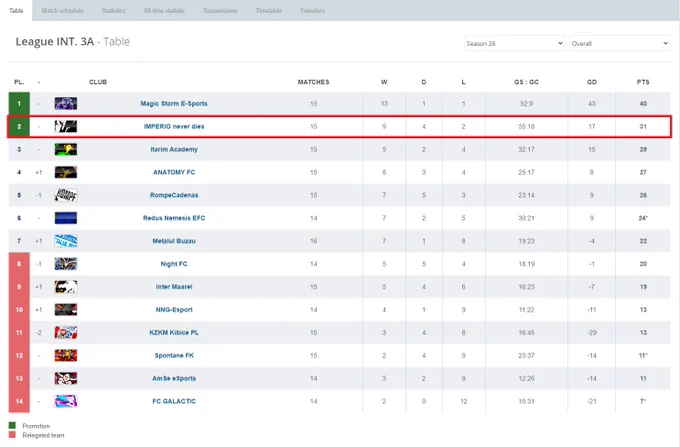This screenshot has height=447, width=680.
Task: Open Spontane FK club link
Action: [x=174, y=356]
